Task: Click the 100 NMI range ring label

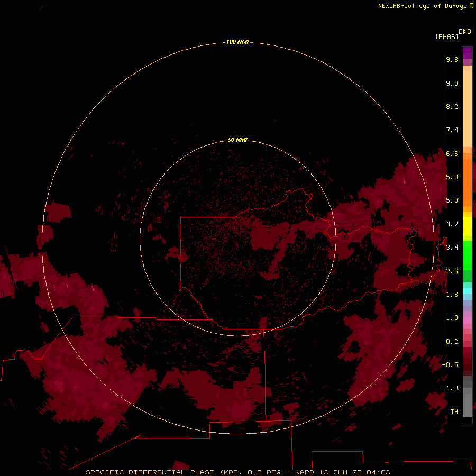Action: (237, 42)
